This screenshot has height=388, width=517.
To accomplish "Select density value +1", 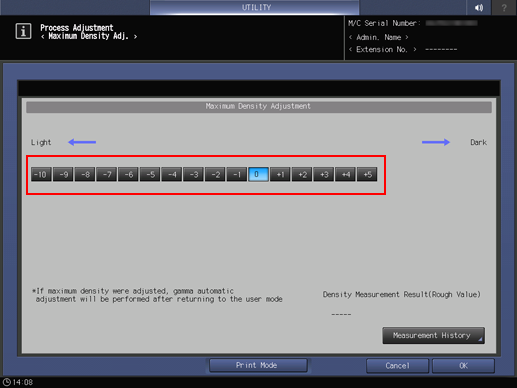I will 280,174.
